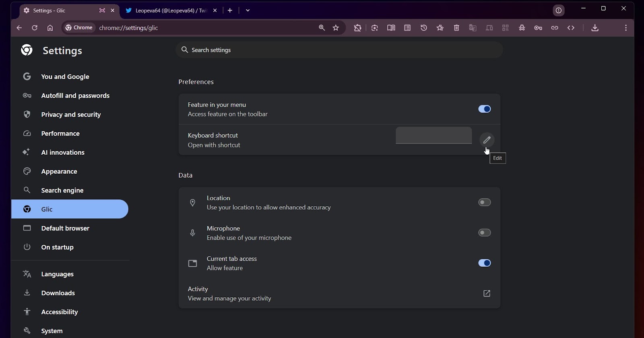Disable the Feature in your menu toggle

[x=484, y=109]
